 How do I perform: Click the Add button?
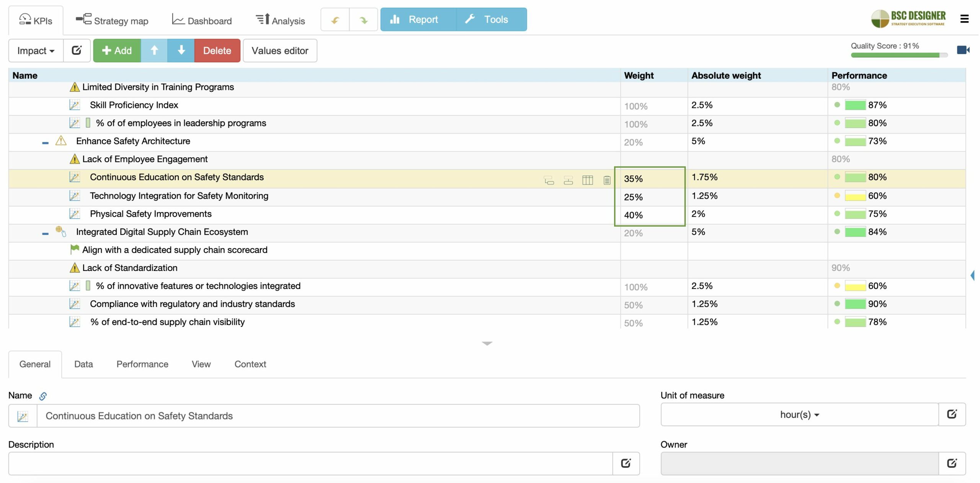117,50
